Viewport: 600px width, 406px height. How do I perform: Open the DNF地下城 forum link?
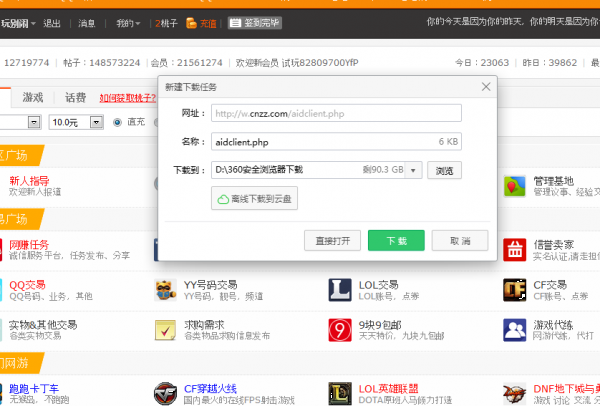566,389
